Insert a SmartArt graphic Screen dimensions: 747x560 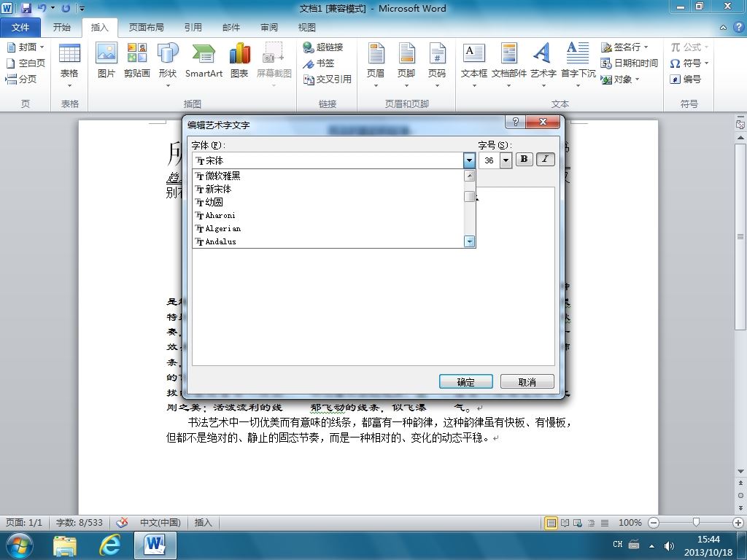coord(204,61)
